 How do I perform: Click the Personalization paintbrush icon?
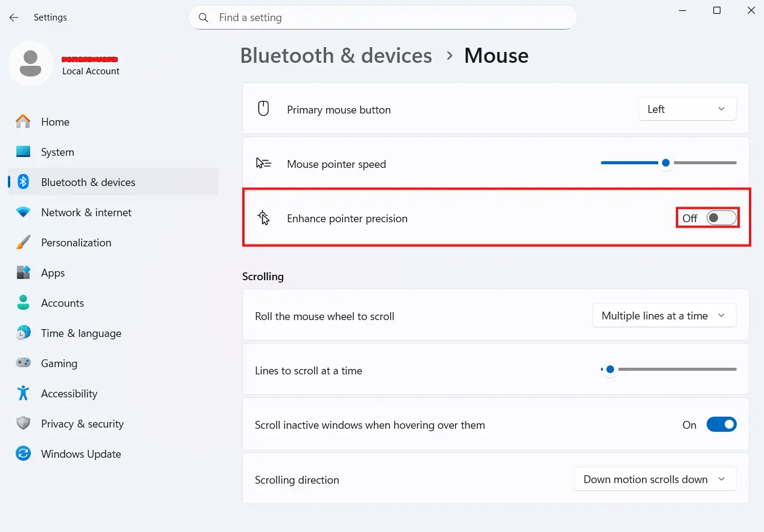click(24, 242)
